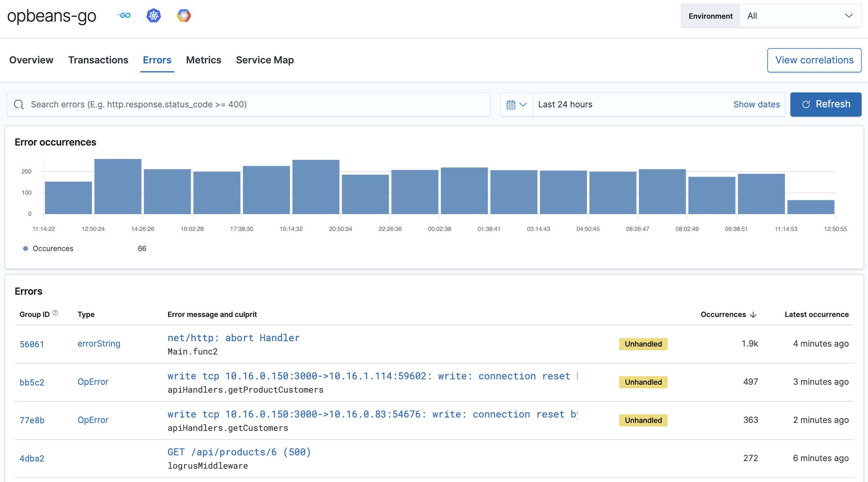Click the refresh circular arrow icon
868x482 pixels.
tap(806, 104)
